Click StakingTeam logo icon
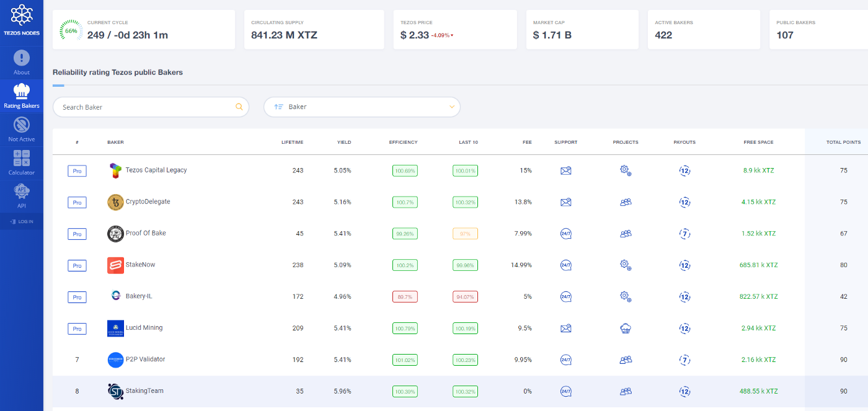 (x=115, y=392)
